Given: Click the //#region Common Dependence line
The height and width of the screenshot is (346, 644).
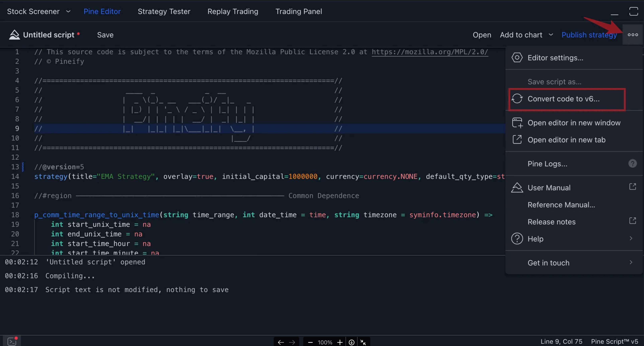Looking at the screenshot, I should click(197, 196).
